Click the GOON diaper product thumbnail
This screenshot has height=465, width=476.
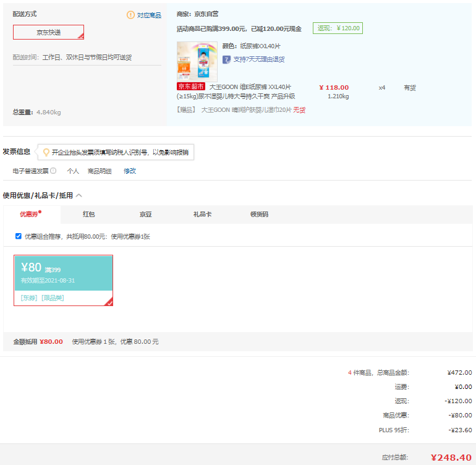coord(197,61)
